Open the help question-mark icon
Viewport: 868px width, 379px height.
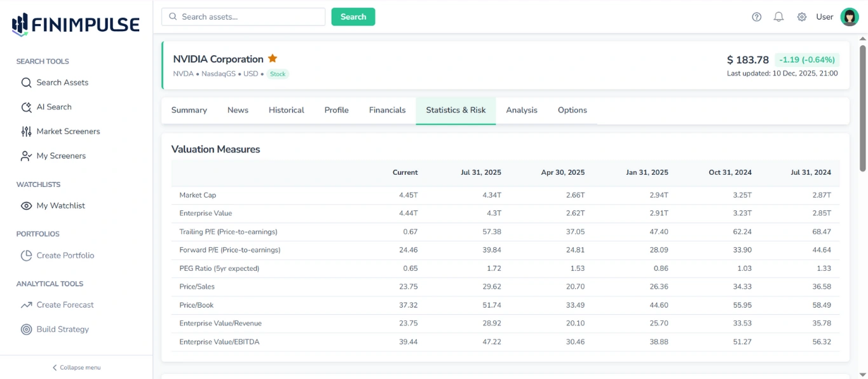(x=756, y=17)
